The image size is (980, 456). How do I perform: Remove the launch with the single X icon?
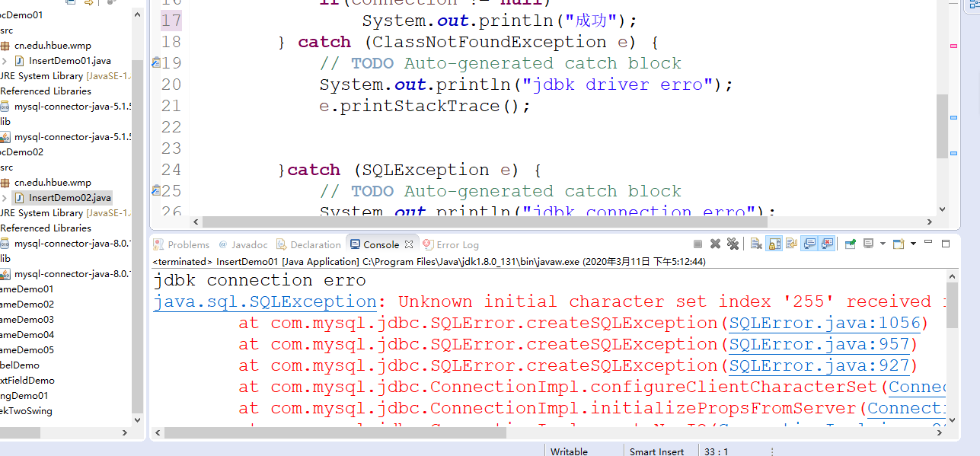tap(715, 244)
